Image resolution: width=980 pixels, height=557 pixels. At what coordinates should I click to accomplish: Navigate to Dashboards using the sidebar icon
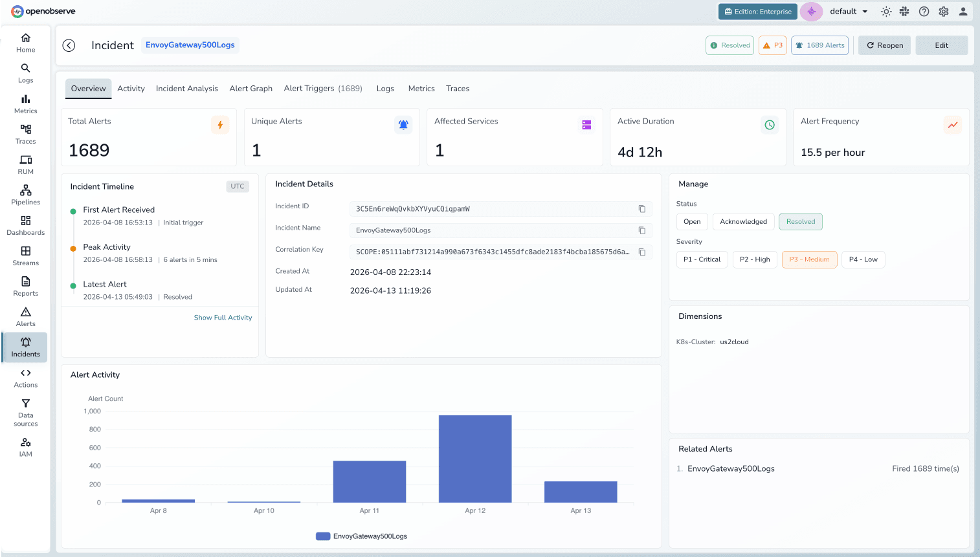pyautogui.click(x=25, y=224)
